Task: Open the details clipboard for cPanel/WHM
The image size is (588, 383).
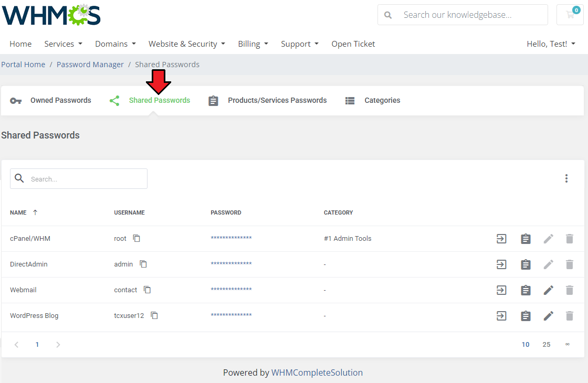Action: point(526,238)
